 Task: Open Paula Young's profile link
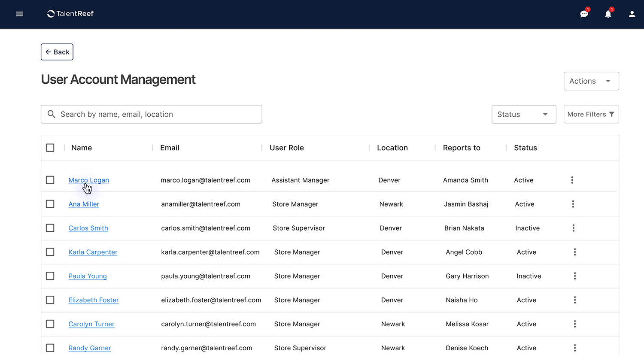88,276
